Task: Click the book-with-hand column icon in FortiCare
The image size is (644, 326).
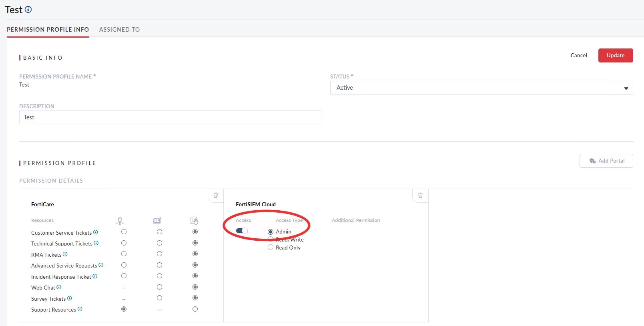Action: click(x=195, y=221)
